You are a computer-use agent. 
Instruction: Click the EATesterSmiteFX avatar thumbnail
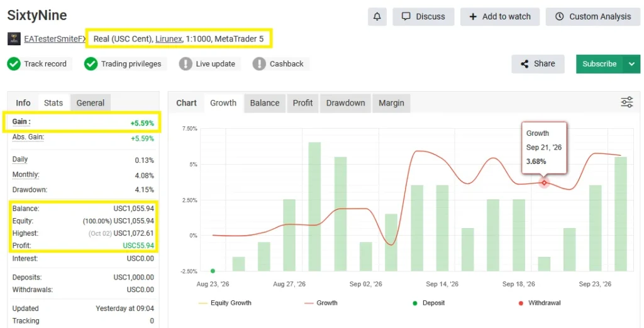[x=14, y=39]
